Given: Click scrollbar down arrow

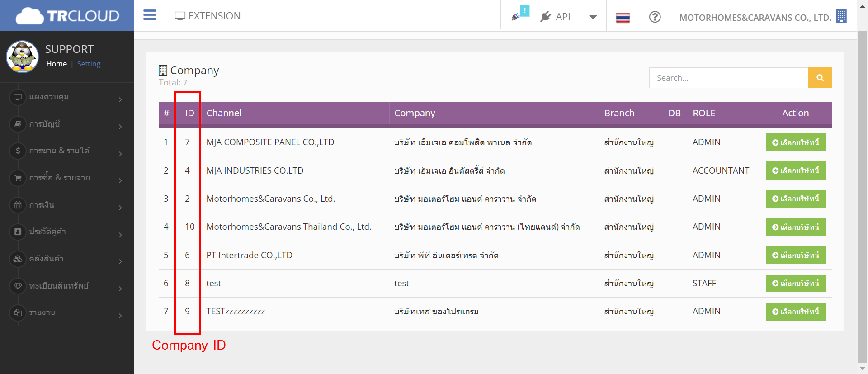Looking at the screenshot, I should point(863,369).
